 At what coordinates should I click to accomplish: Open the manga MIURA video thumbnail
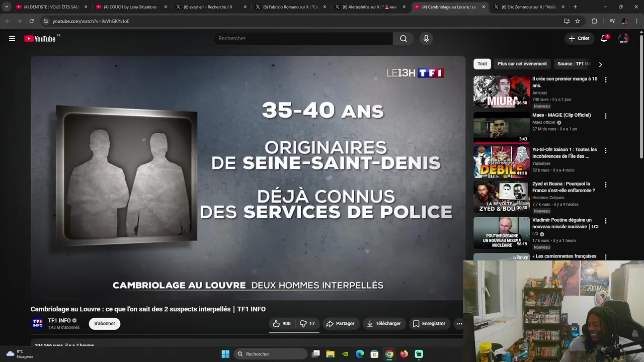click(x=502, y=92)
